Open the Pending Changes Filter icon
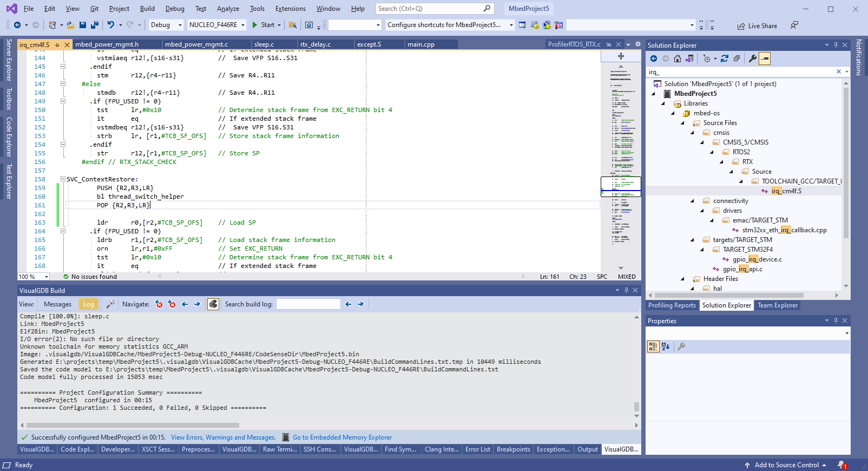Screen dimensions: 868x471 [707, 58]
